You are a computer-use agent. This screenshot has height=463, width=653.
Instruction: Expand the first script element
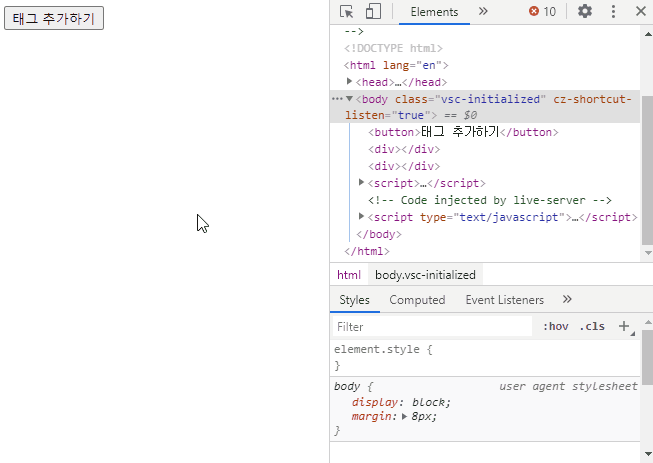pyautogui.click(x=361, y=182)
